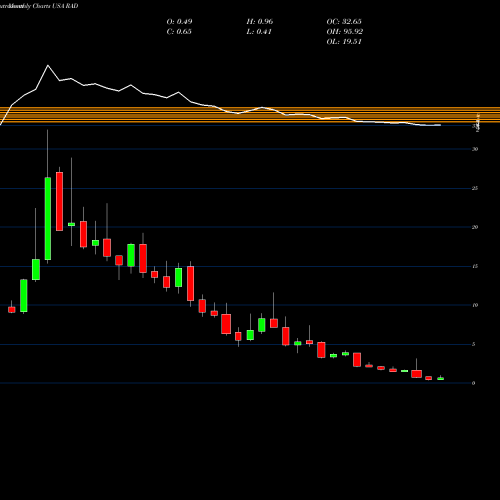
Task: Click the price axis label 20
Action: [475, 227]
